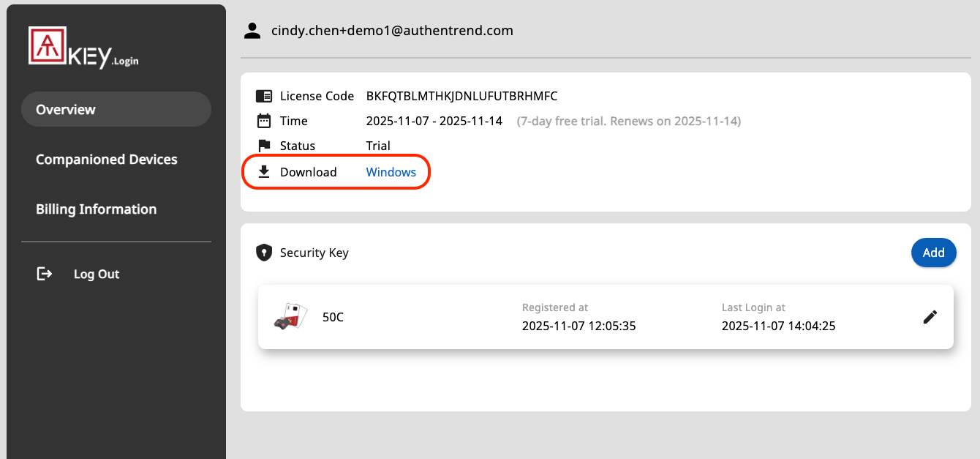The image size is (980, 459).
Task: Click the Windows download link
Action: pyautogui.click(x=391, y=171)
